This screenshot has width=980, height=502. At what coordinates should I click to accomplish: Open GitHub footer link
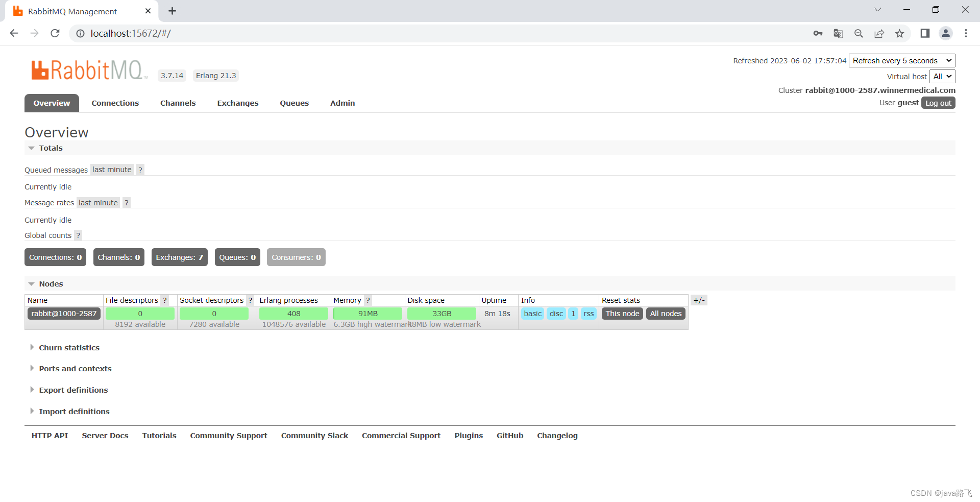tap(510, 436)
